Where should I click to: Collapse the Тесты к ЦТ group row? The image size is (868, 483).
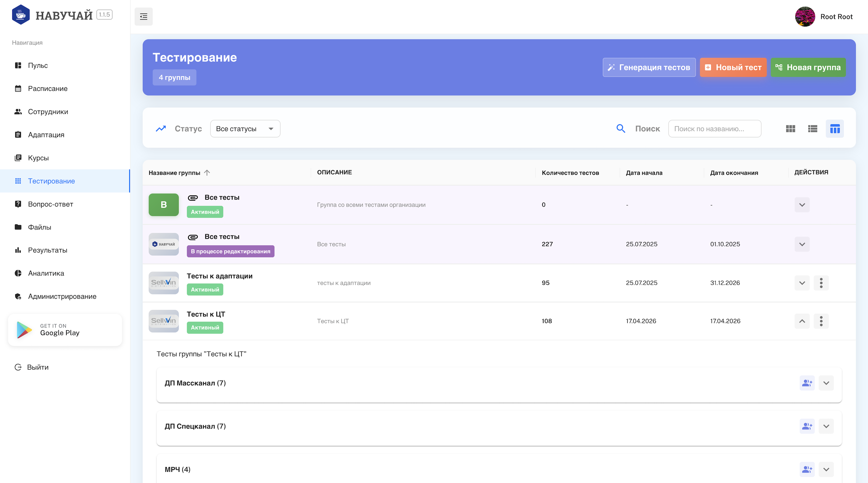pos(802,321)
